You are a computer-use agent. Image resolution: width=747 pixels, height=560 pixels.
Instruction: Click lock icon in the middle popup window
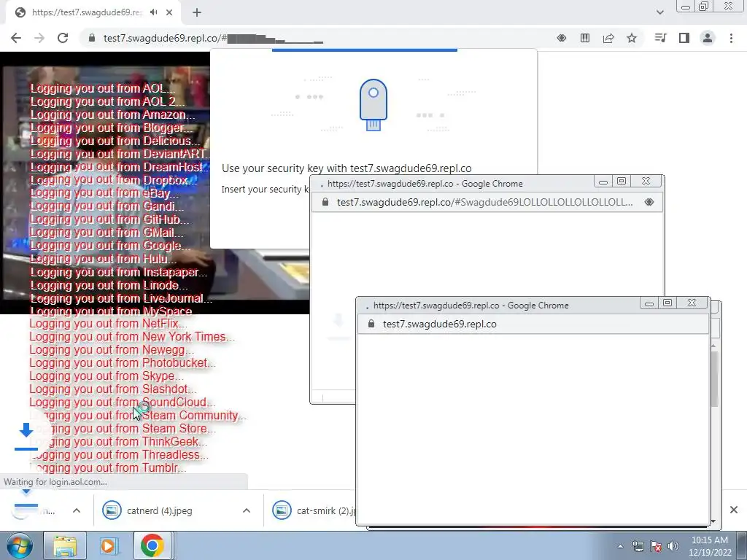(x=325, y=202)
